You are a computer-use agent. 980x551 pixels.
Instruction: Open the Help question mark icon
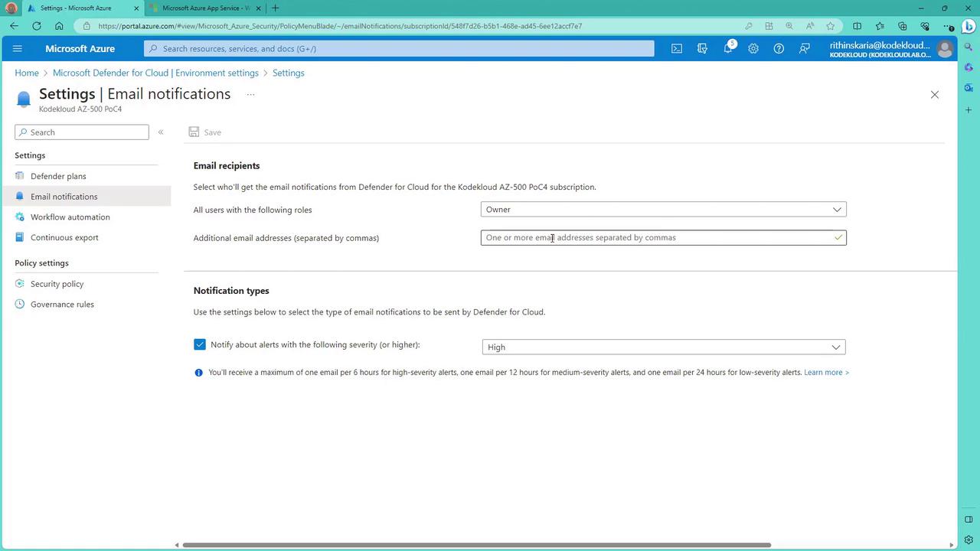click(779, 49)
